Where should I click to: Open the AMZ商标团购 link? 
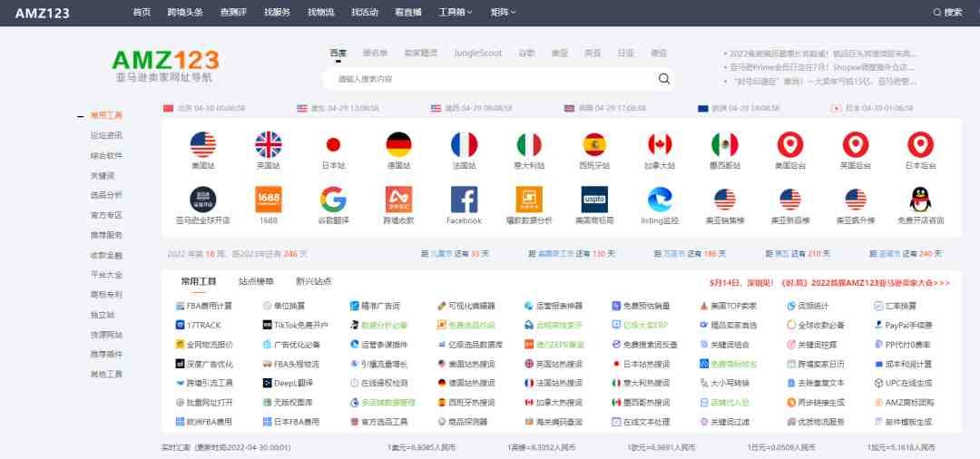point(905,402)
